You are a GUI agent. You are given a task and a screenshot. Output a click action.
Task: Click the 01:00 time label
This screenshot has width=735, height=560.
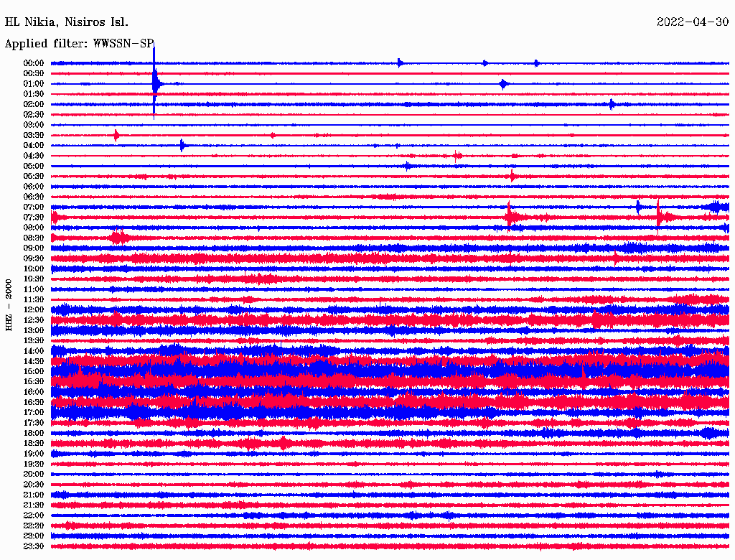pyautogui.click(x=34, y=84)
